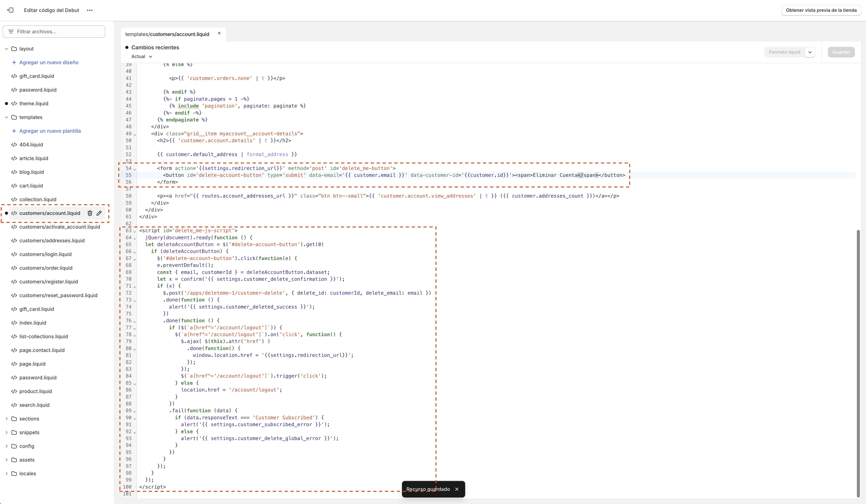Click the config folder icon

coord(14,446)
